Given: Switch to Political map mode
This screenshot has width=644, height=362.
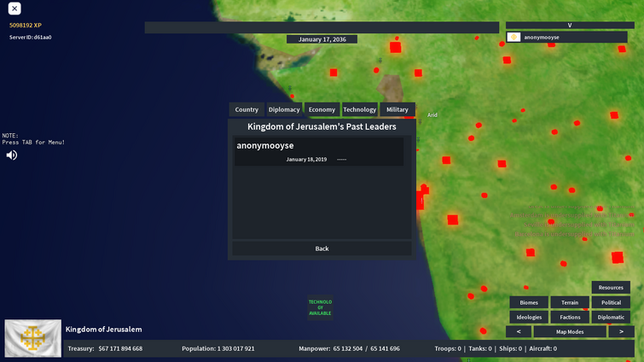Looking at the screenshot, I should click(611, 302).
